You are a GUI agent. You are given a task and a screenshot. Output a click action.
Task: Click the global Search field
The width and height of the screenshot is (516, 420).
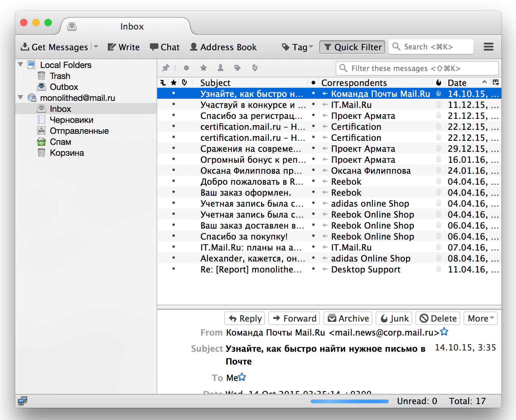431,47
